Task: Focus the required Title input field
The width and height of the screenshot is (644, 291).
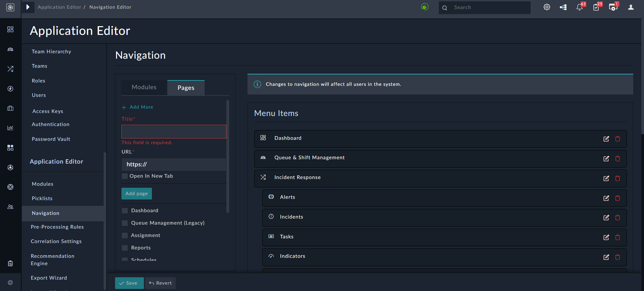Action: [x=174, y=131]
